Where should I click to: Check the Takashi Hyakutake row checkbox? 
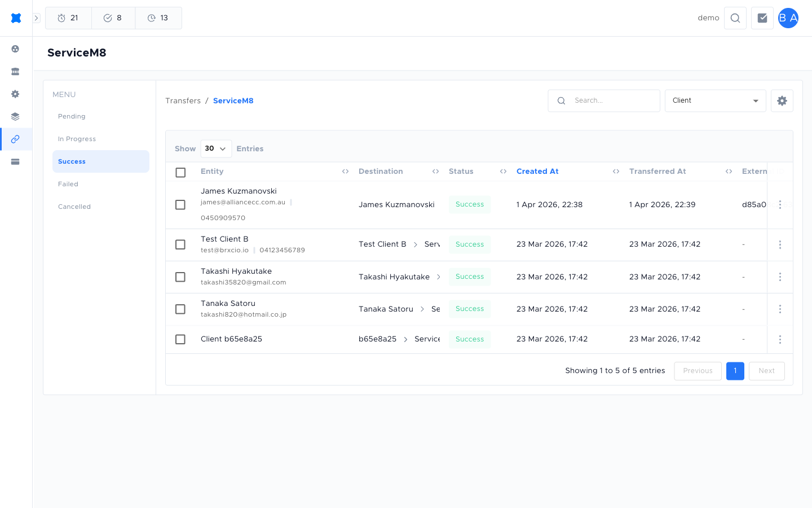click(180, 277)
